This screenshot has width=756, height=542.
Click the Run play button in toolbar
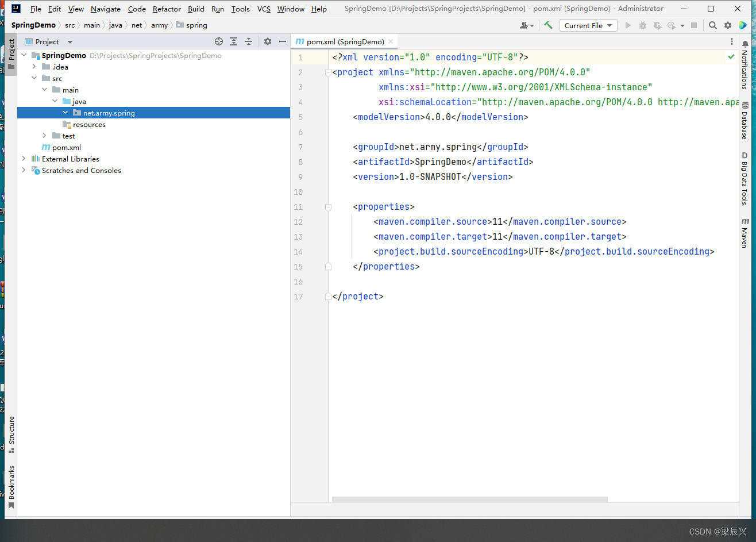pos(628,25)
